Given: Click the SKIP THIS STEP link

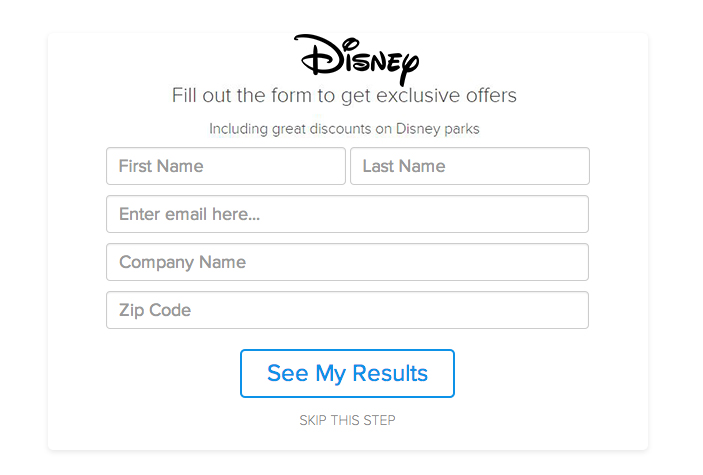Looking at the screenshot, I should 347,420.
